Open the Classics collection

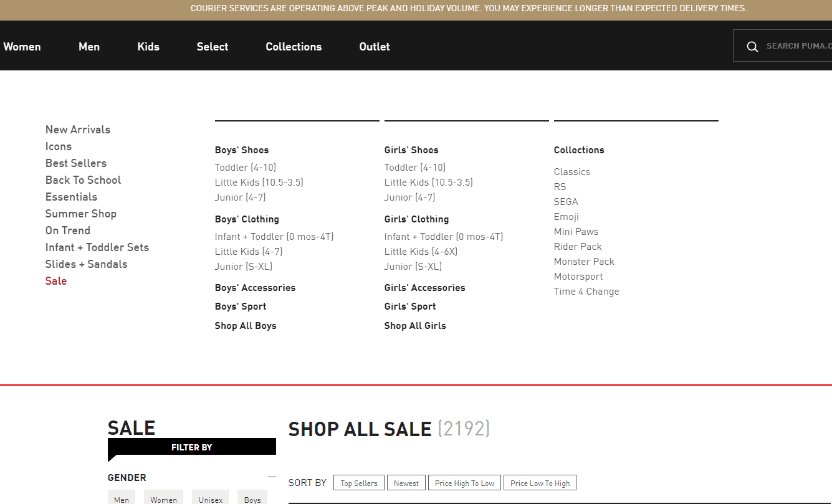[572, 172]
